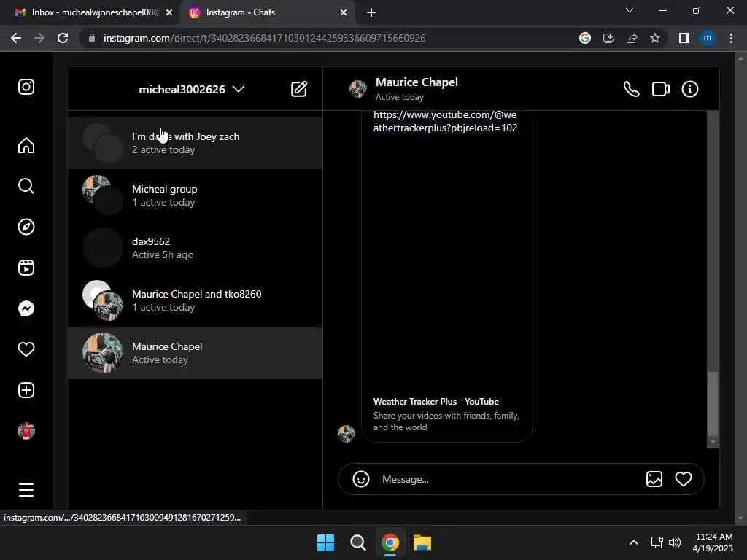Go back in browser history
This screenshot has width=747, height=560.
click(x=16, y=38)
